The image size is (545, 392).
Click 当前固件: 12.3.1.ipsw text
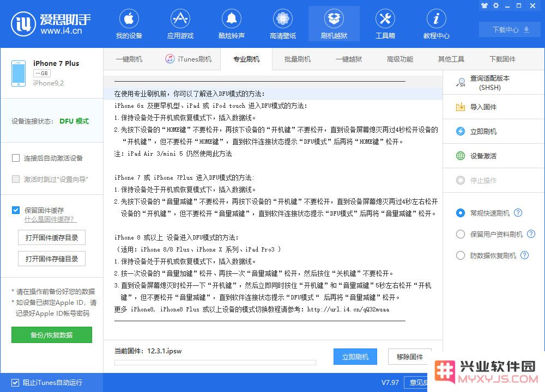pyautogui.click(x=148, y=351)
